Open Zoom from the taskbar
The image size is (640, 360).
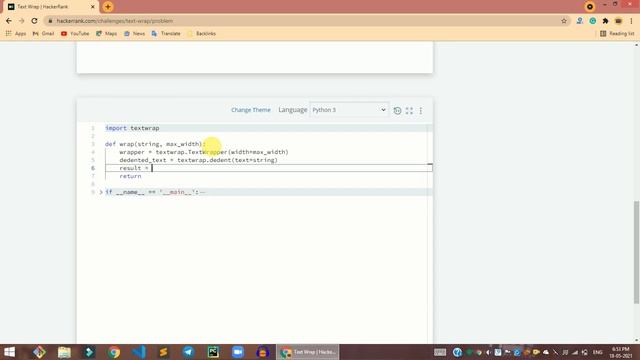(238, 352)
